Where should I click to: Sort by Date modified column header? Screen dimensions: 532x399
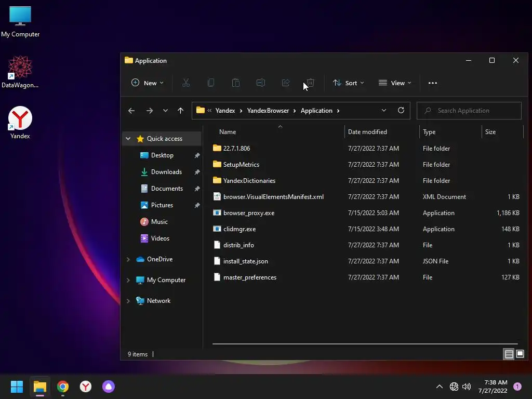(382, 131)
